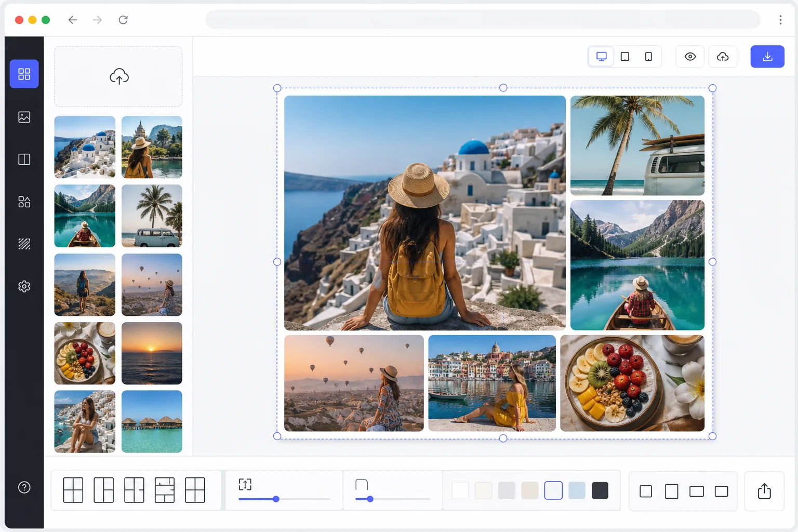Select the canoe on mountain lake thumbnail
This screenshot has width=798, height=532.
[85, 216]
